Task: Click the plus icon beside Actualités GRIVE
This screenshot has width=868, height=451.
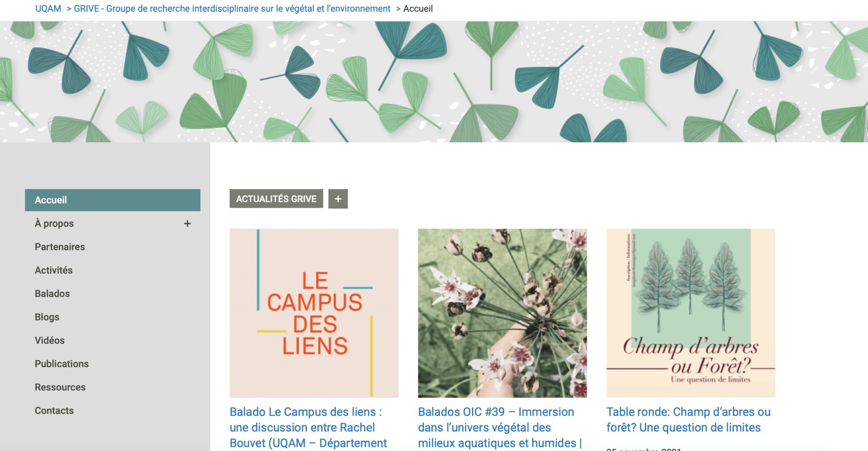Action: (x=338, y=199)
